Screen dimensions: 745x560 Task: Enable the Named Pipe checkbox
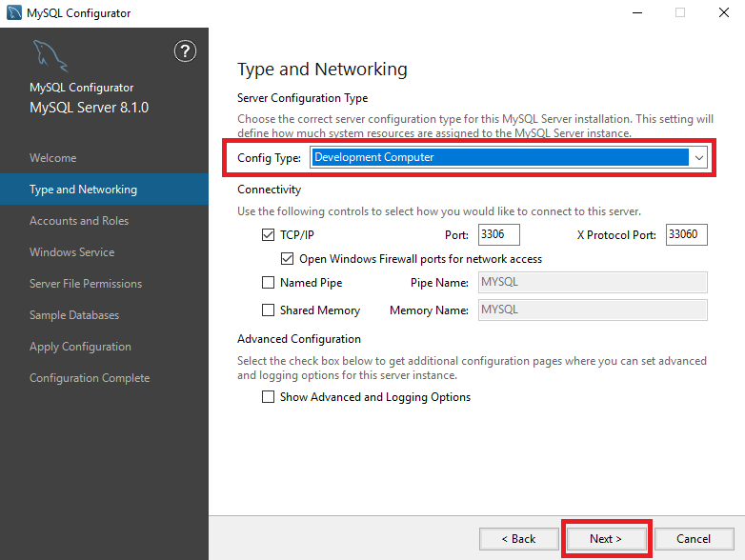[x=268, y=283]
